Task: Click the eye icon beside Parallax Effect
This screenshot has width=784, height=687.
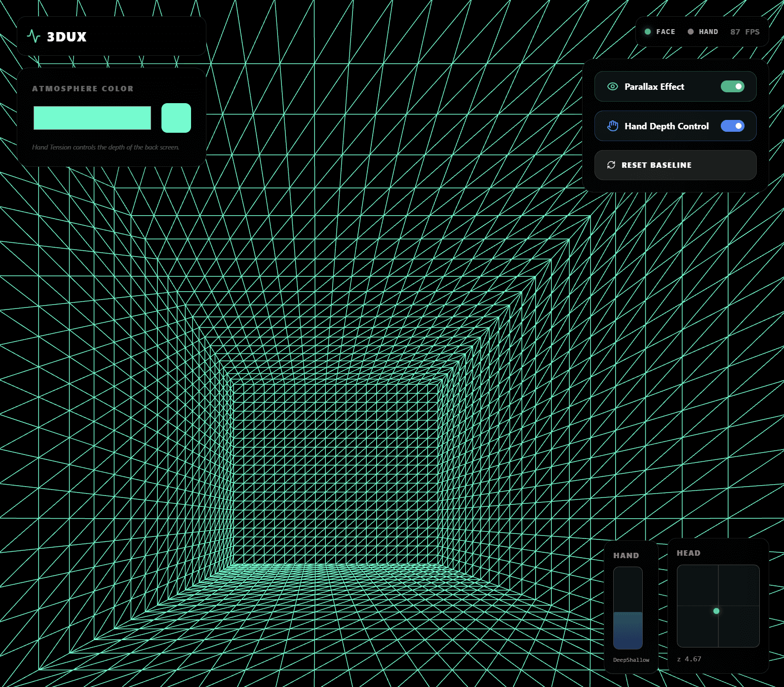Action: tap(612, 86)
